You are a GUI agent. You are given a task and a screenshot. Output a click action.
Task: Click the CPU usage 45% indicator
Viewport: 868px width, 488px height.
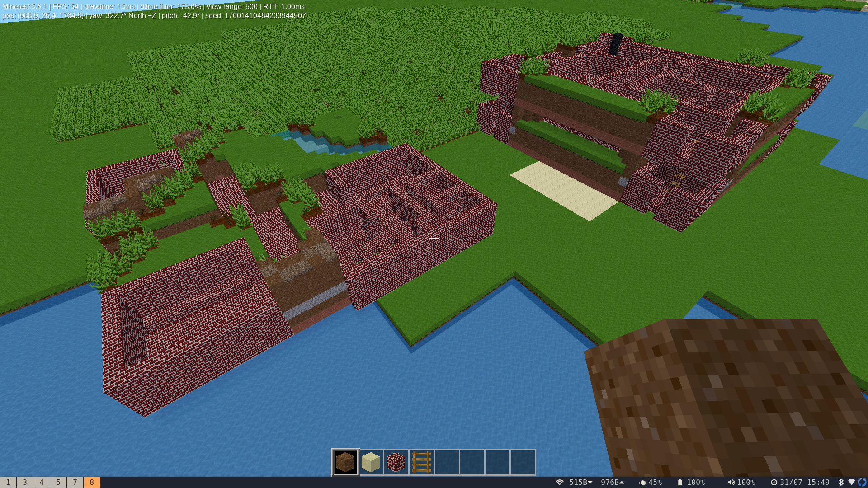coord(651,482)
